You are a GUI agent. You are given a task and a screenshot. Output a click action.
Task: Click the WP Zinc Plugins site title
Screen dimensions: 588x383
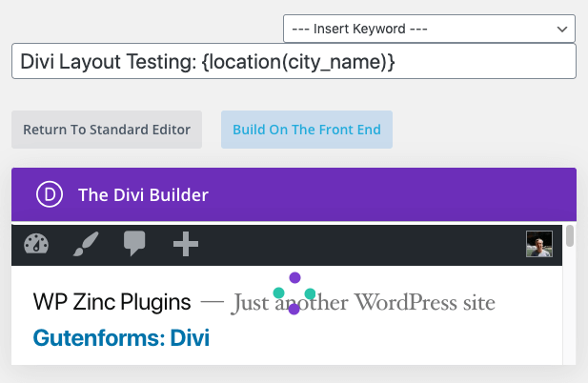(112, 302)
